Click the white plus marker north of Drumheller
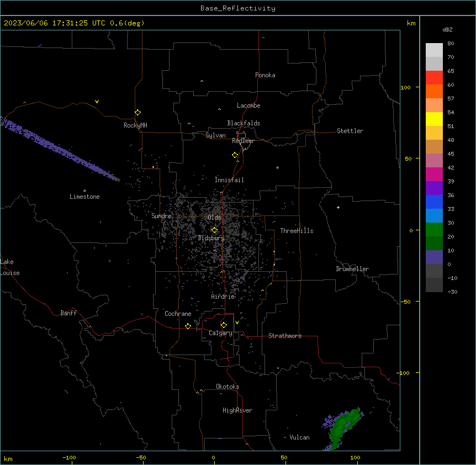Viewport: 476px width, 465px height. [x=338, y=207]
